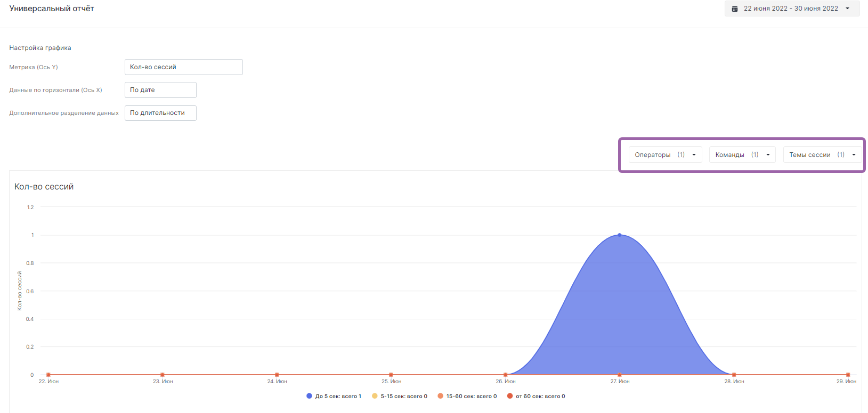868x413 pixels.
Task: Click the 28 Июн data point marker
Action: tap(734, 375)
